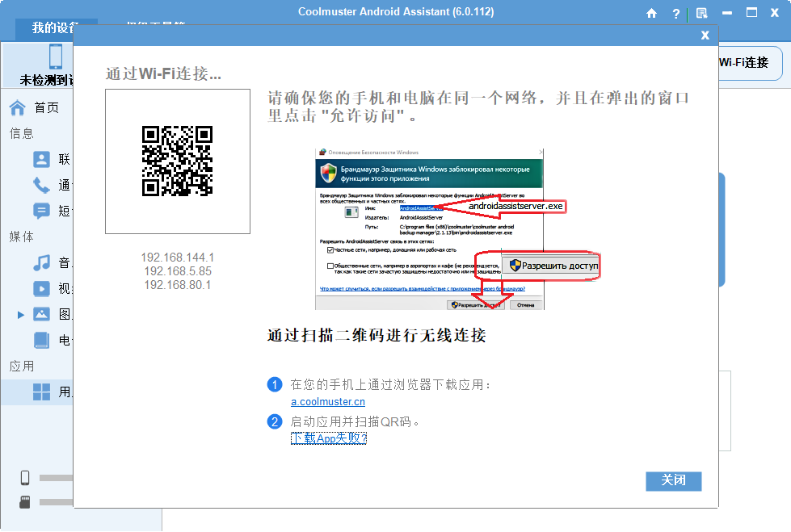The height and width of the screenshot is (532, 791).
Task: Expand the 图片 pictures tree item
Action: click(19, 314)
